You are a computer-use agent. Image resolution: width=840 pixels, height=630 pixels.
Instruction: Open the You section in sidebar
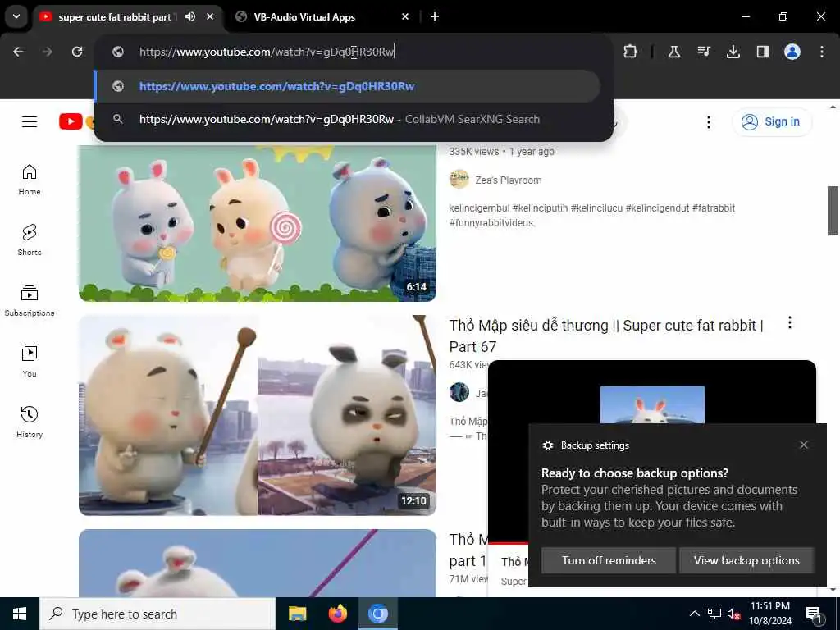tap(30, 362)
